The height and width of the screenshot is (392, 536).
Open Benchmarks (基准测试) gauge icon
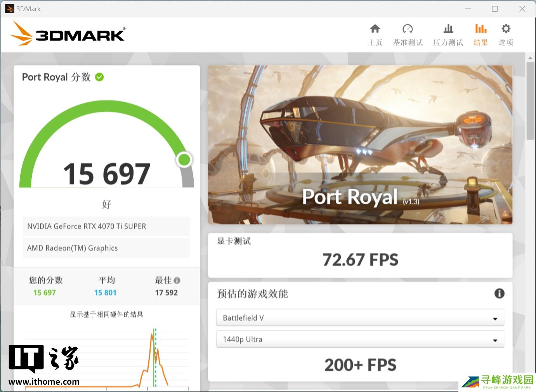(x=408, y=29)
